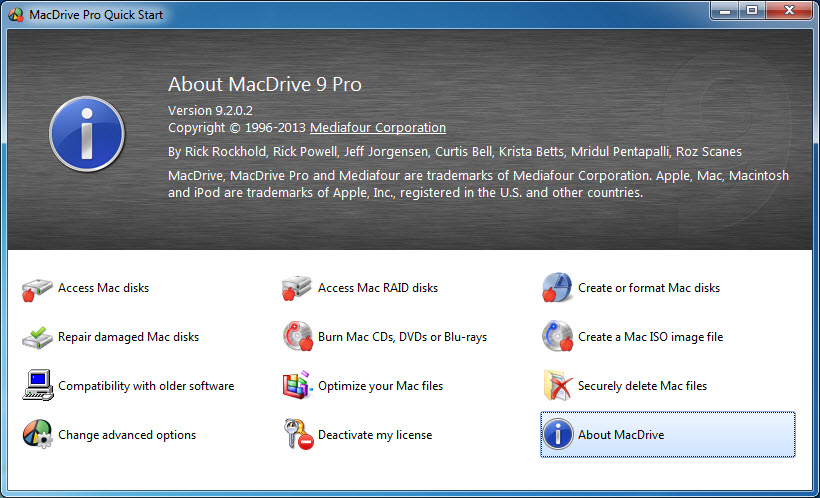The image size is (820, 498).
Task: Click the Deactivate my license keys icon
Action: (299, 434)
